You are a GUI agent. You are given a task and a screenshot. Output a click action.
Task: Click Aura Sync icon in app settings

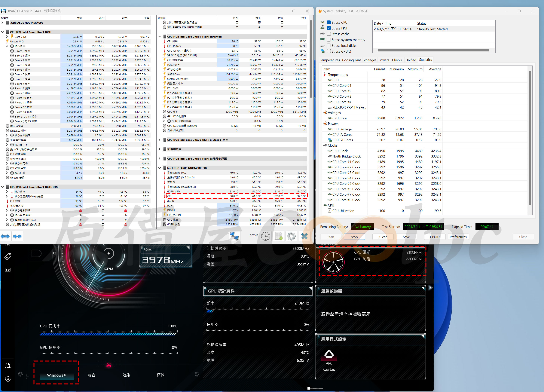[329, 355]
